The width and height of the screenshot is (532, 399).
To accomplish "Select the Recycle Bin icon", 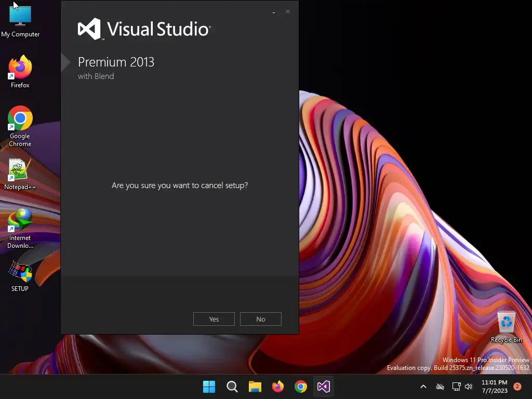I will coord(506,327).
